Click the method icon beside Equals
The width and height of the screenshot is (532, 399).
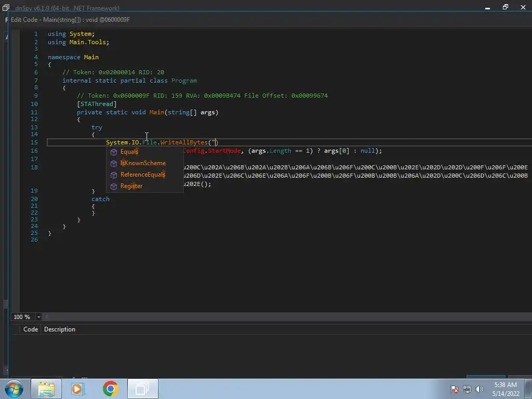tap(114, 152)
